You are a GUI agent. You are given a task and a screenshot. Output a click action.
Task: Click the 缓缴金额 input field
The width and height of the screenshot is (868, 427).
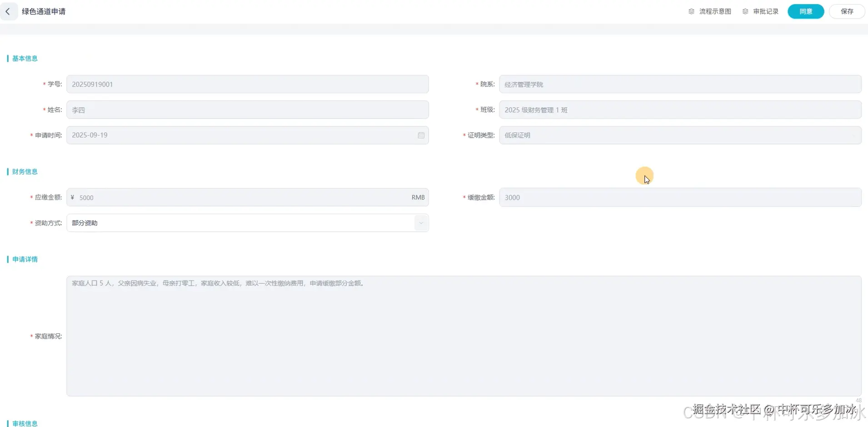click(x=680, y=197)
